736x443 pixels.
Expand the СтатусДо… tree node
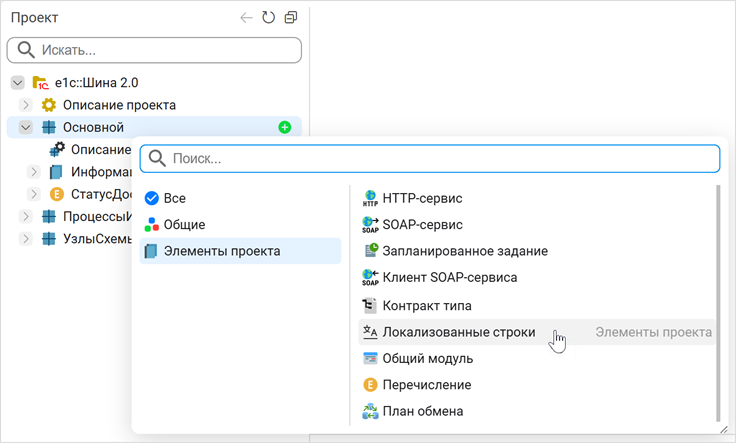click(x=33, y=194)
